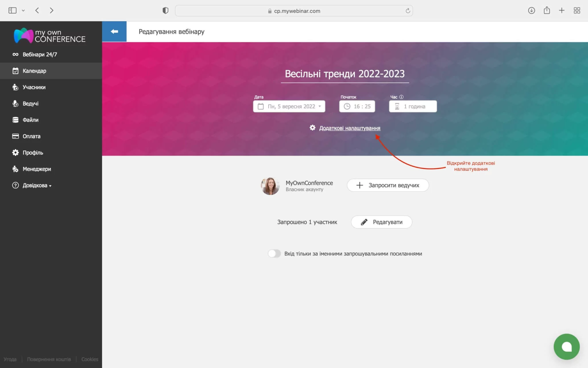This screenshot has width=588, height=368.
Task: Open the green chat widget bubble
Action: click(567, 346)
